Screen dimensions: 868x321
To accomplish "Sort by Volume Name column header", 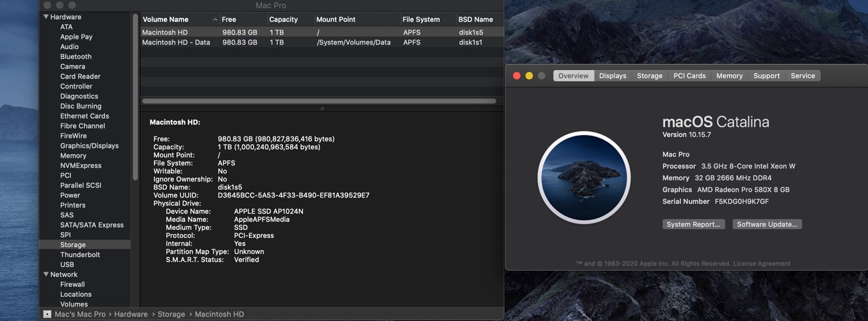I will [x=177, y=19].
